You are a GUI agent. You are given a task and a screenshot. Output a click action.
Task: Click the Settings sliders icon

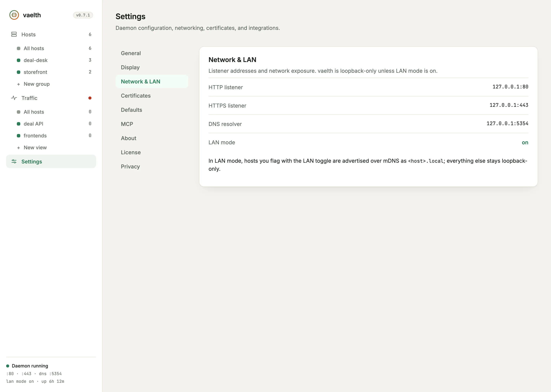pyautogui.click(x=14, y=161)
